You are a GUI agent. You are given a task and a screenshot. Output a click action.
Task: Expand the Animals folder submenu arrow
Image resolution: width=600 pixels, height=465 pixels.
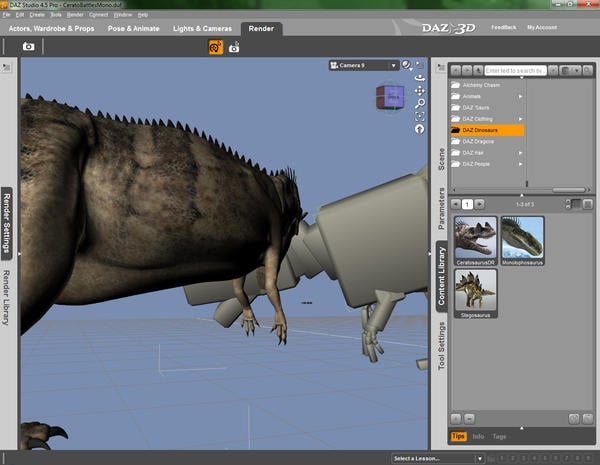tap(521, 96)
